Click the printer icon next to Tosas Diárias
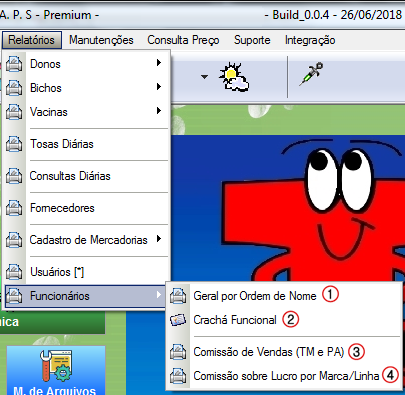 pyautogui.click(x=14, y=144)
